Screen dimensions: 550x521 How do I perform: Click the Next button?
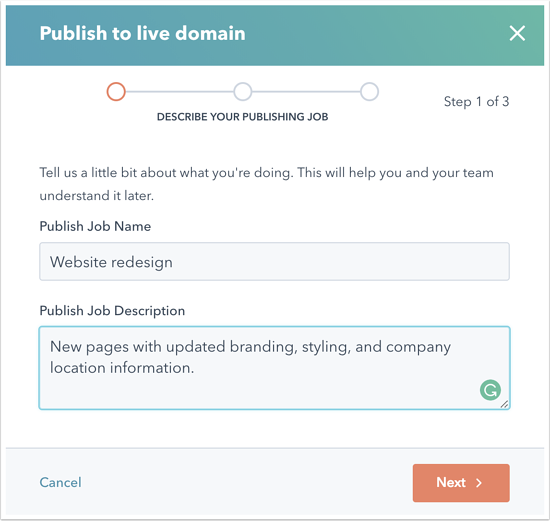coord(461,483)
